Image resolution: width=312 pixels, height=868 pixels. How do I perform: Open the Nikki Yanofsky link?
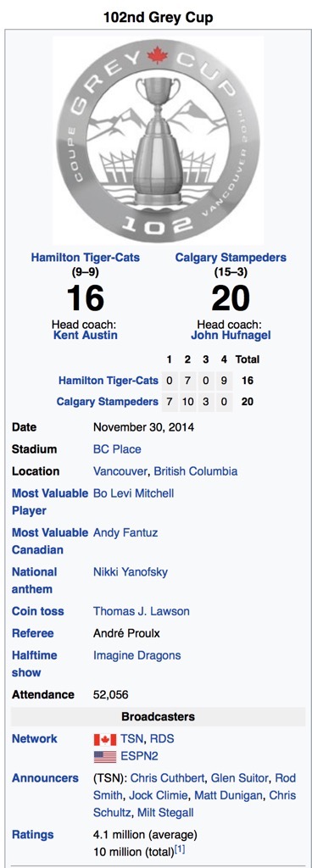tap(131, 572)
